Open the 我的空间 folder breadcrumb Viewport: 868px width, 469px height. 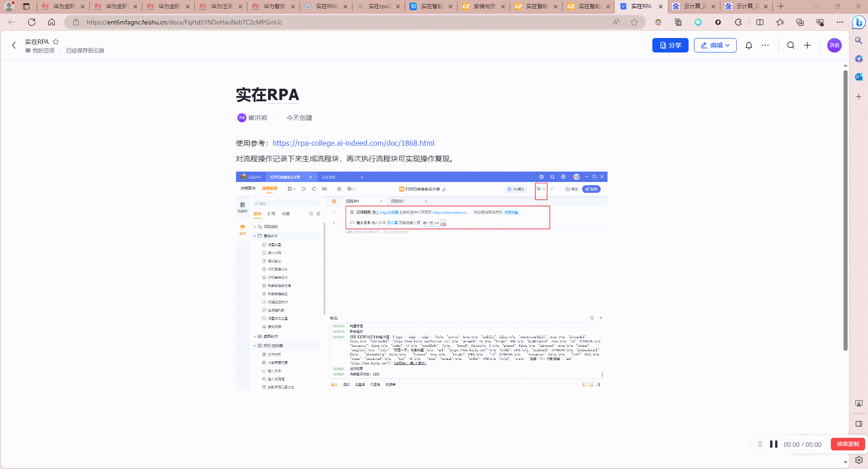(x=40, y=51)
